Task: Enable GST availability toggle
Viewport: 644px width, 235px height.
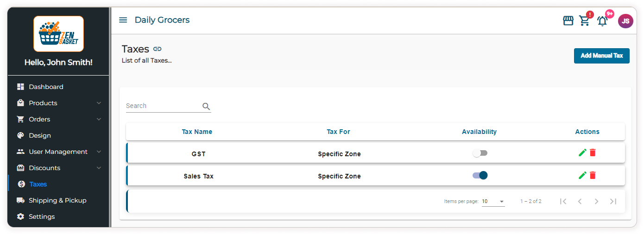Action: tap(480, 153)
